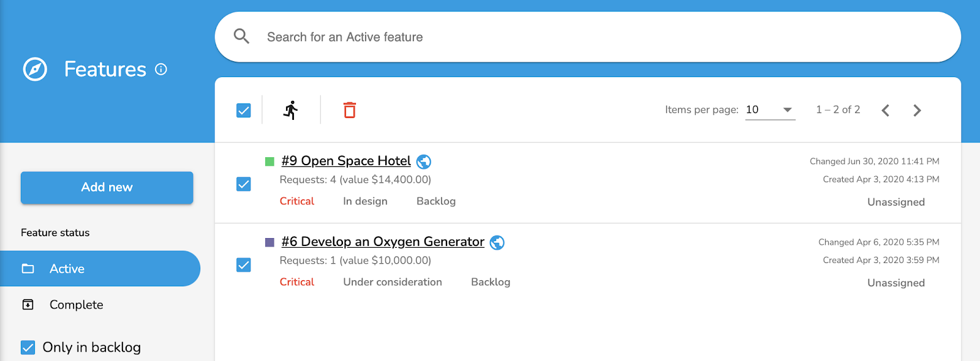Uncheck the #9 Open Space Hotel checkbox

[244, 184]
